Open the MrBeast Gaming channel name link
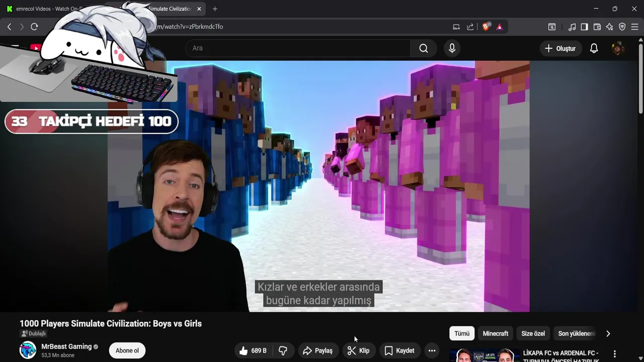Screen dimensions: 644x362 [66, 346]
